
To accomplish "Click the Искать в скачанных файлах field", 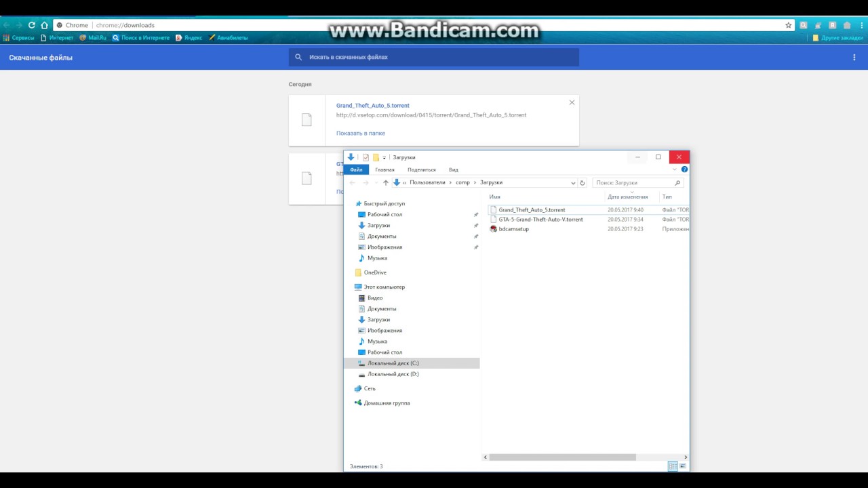I will pyautogui.click(x=434, y=58).
